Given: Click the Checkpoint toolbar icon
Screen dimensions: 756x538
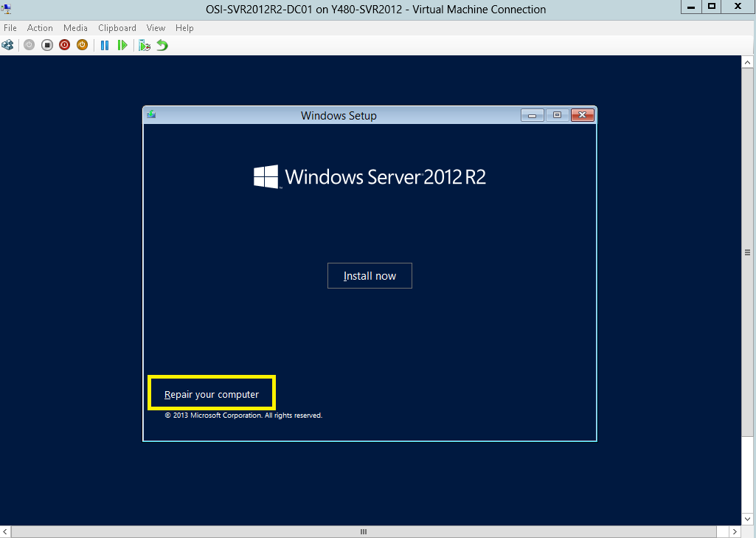Looking at the screenshot, I should [145, 45].
